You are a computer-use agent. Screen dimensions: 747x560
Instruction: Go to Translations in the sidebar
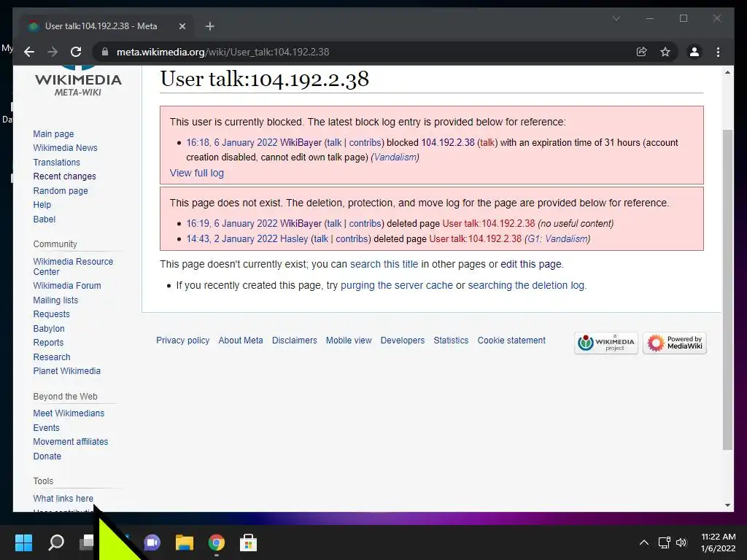[x=57, y=163]
